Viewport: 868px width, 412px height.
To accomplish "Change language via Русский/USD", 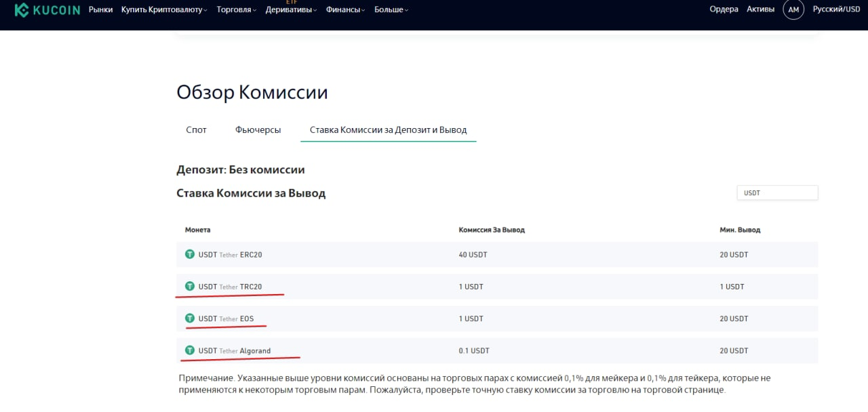I will (836, 9).
